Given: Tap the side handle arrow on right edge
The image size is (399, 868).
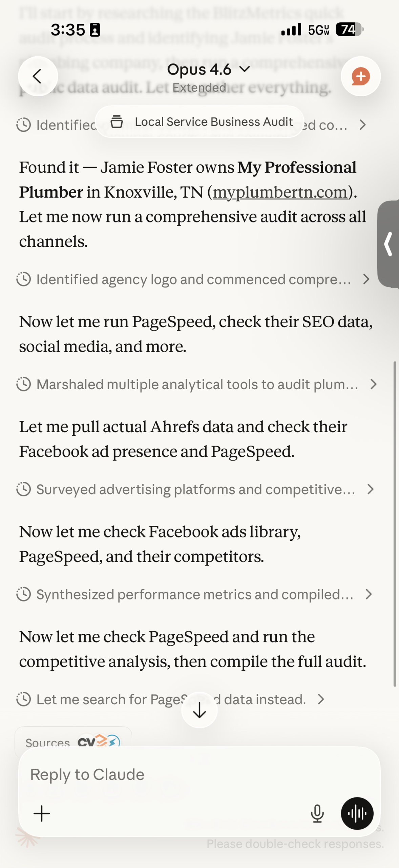Looking at the screenshot, I should [x=388, y=244].
